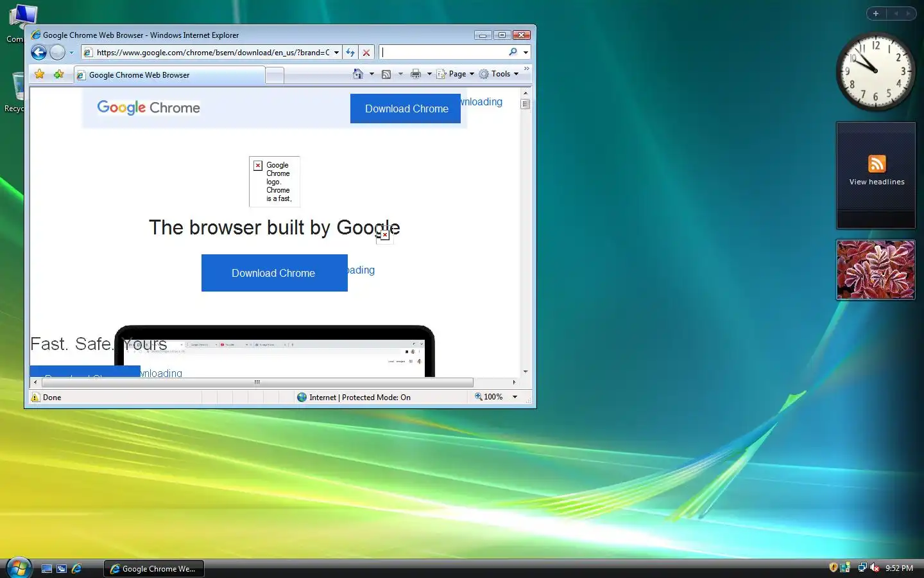
Task: Expand the Feeds dropdown arrow
Action: [400, 74]
